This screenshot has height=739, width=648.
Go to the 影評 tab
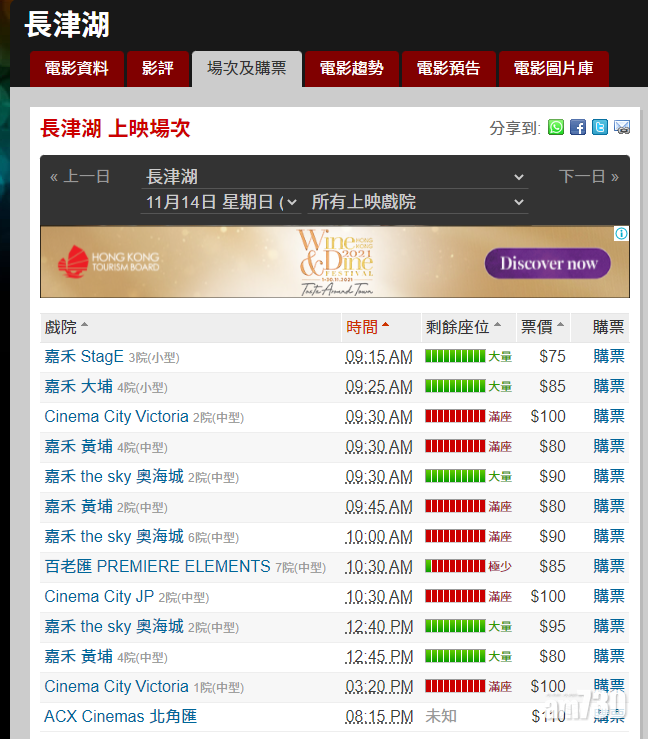158,69
